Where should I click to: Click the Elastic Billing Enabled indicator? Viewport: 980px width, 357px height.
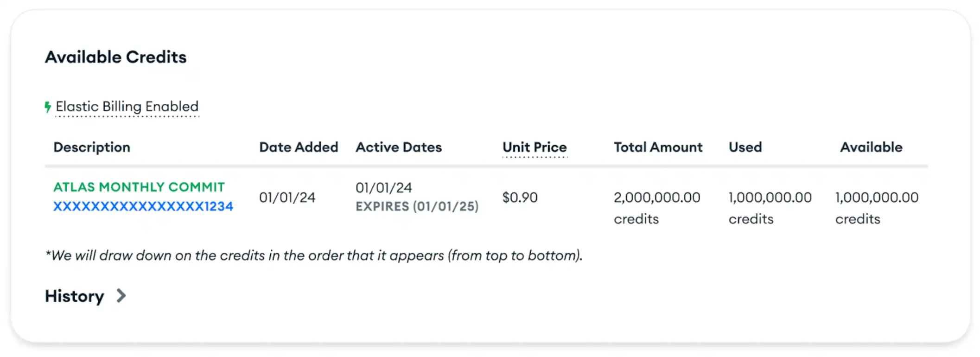(x=127, y=107)
